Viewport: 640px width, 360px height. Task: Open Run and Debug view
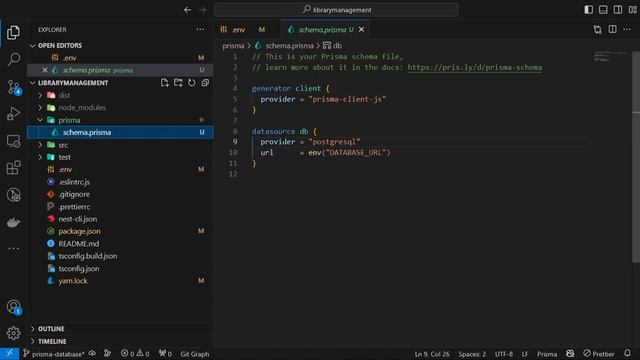click(13, 114)
